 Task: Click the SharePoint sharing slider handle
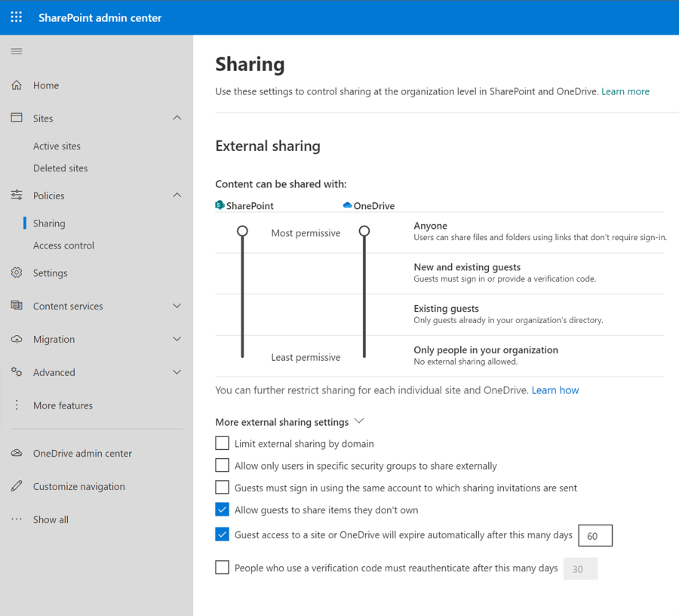242,231
